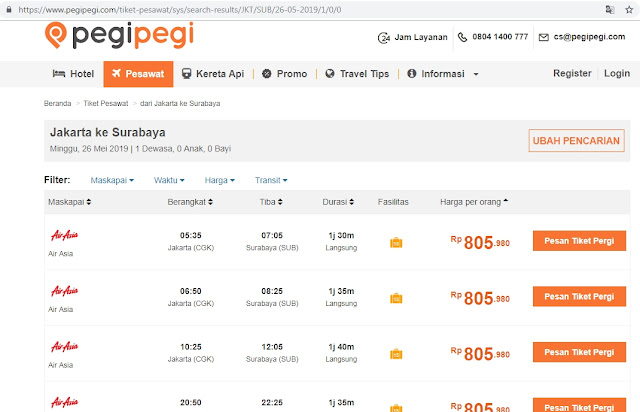The height and width of the screenshot is (412, 640).
Task: Click baggage icon for the 10:25 flight
Action: point(396,354)
